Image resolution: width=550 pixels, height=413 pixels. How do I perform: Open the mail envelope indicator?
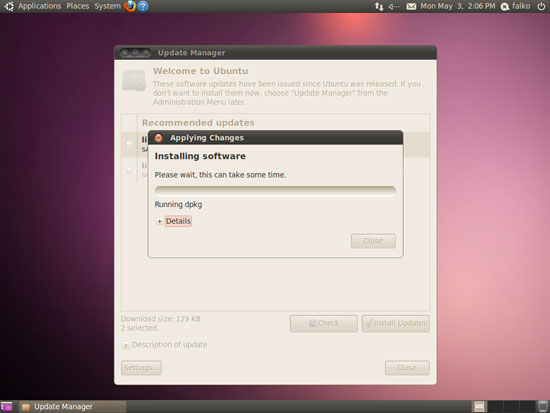click(x=411, y=6)
